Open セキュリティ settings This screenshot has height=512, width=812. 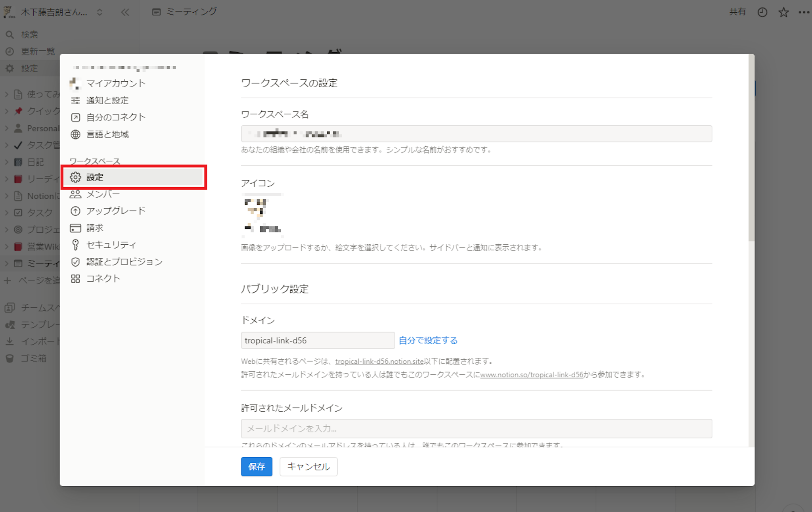point(111,245)
